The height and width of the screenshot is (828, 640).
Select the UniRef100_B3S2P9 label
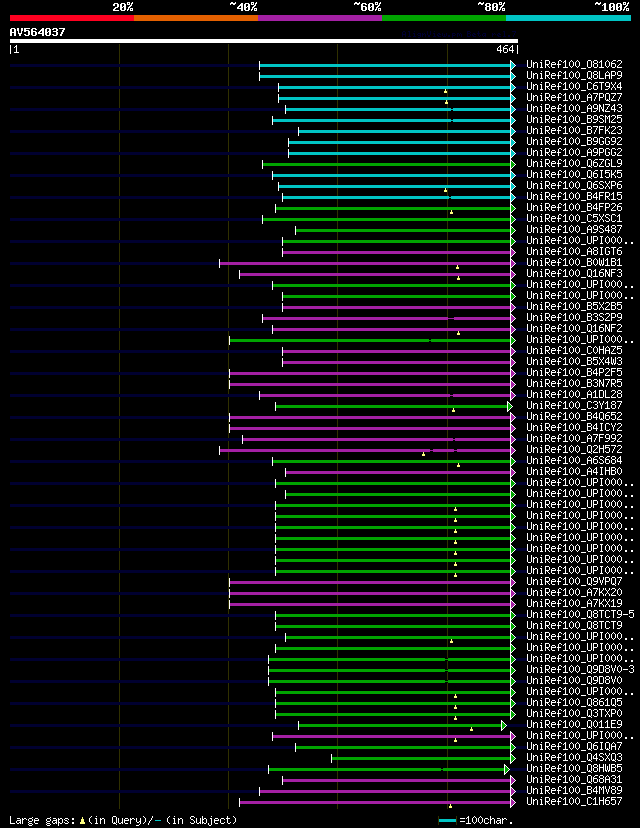(x=574, y=317)
